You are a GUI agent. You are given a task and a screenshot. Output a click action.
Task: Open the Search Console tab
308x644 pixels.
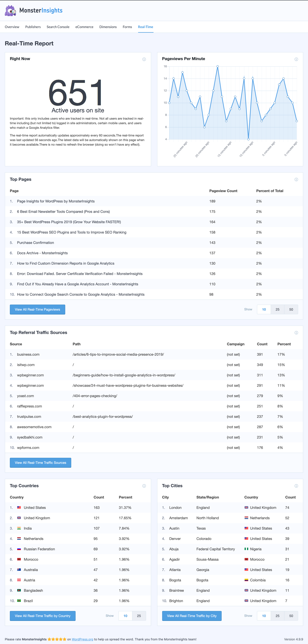pos(58,27)
